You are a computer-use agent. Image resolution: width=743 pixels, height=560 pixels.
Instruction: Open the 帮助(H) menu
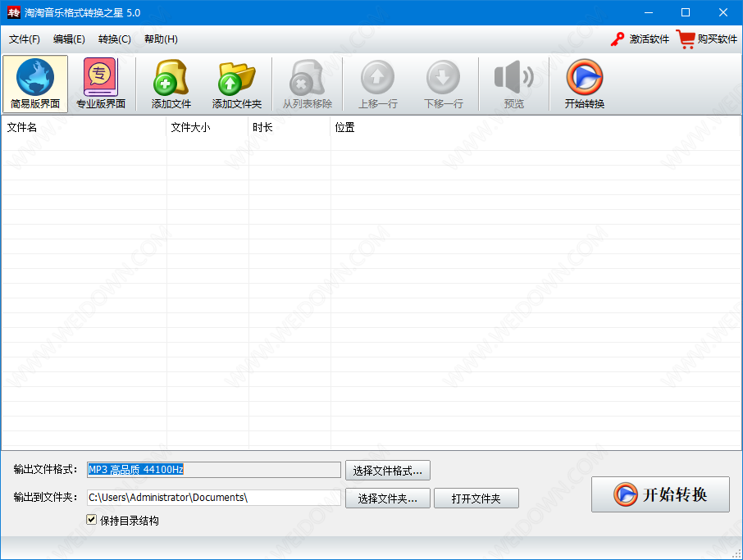pyautogui.click(x=161, y=39)
